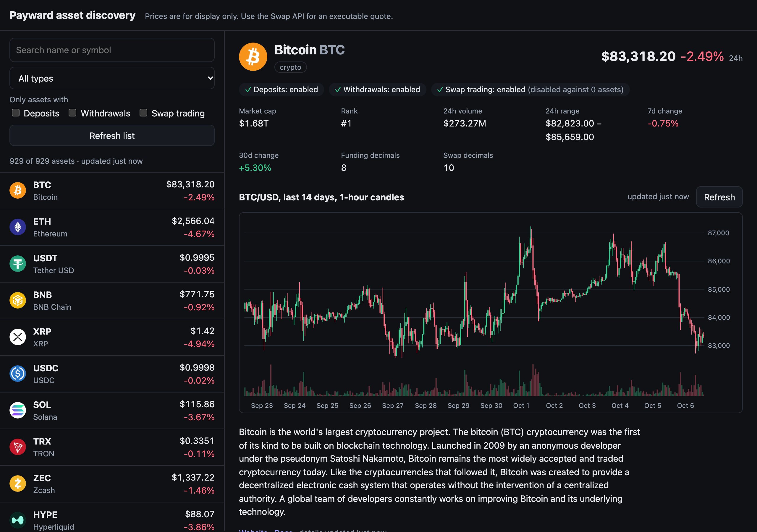This screenshot has height=532, width=757.
Task: Click the crypto type tag
Action: (x=290, y=67)
